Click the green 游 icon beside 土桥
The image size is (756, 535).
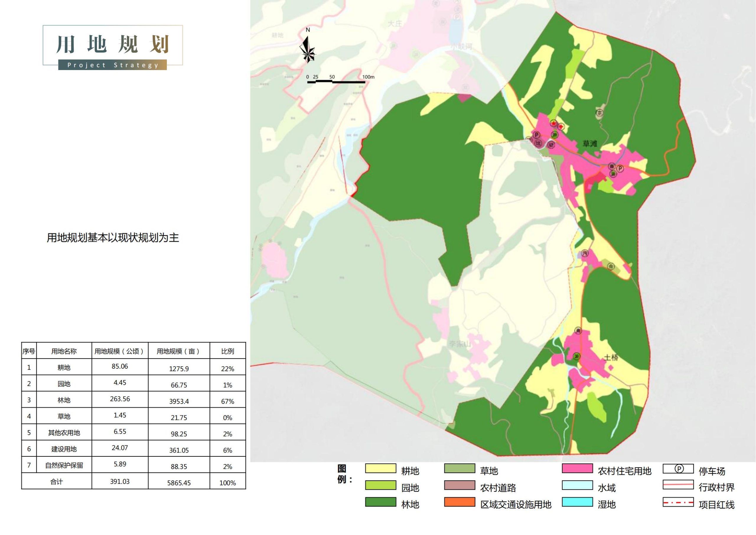(x=576, y=356)
